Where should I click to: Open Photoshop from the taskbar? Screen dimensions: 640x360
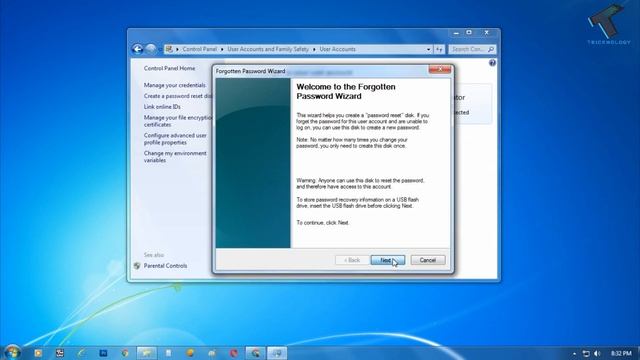(x=103, y=353)
